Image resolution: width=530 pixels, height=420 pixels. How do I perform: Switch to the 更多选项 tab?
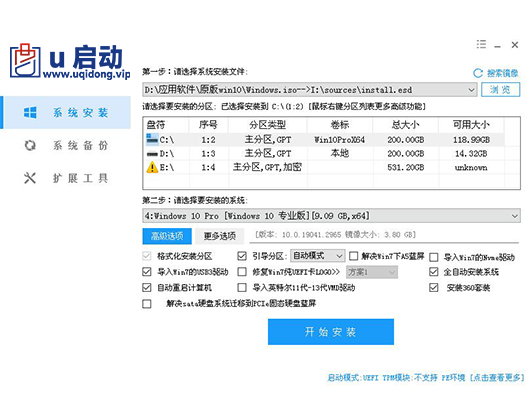pyautogui.click(x=219, y=236)
